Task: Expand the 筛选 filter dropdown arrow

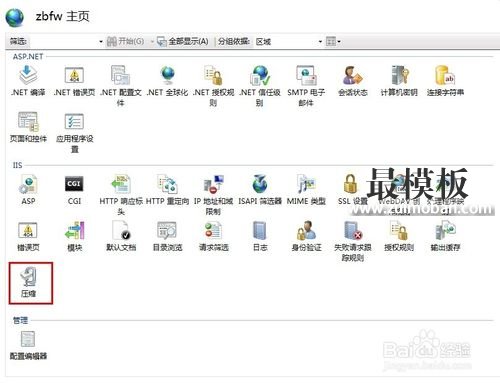Action: coord(101,42)
